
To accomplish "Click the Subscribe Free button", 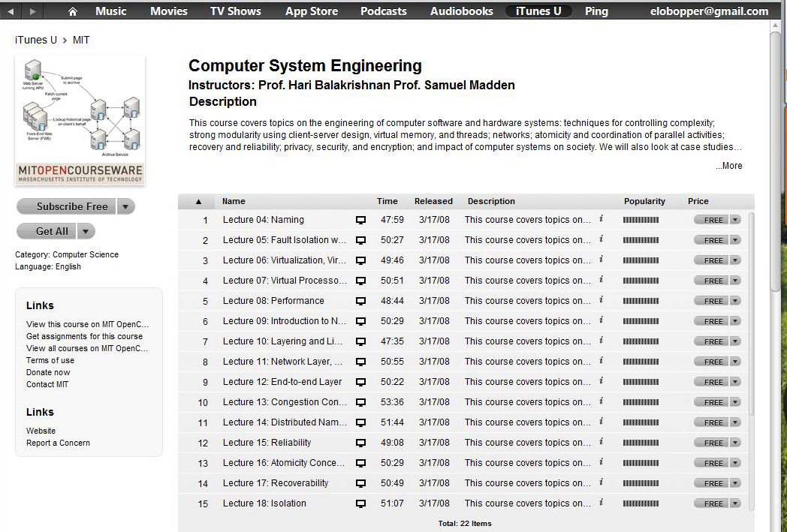I will 66,206.
